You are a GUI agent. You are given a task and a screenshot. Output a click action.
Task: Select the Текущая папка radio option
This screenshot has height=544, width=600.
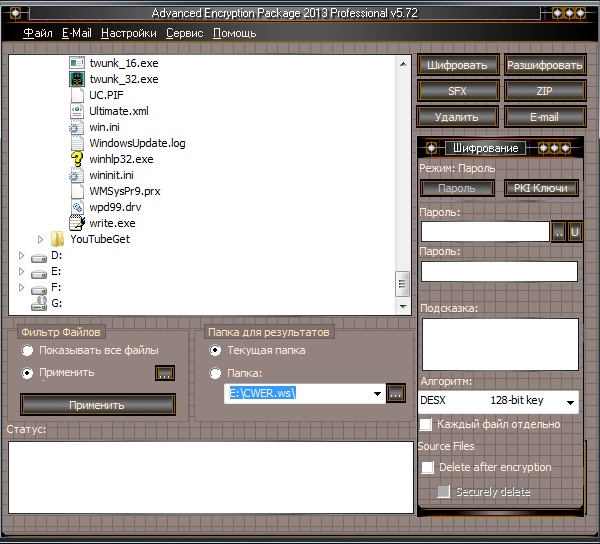215,350
